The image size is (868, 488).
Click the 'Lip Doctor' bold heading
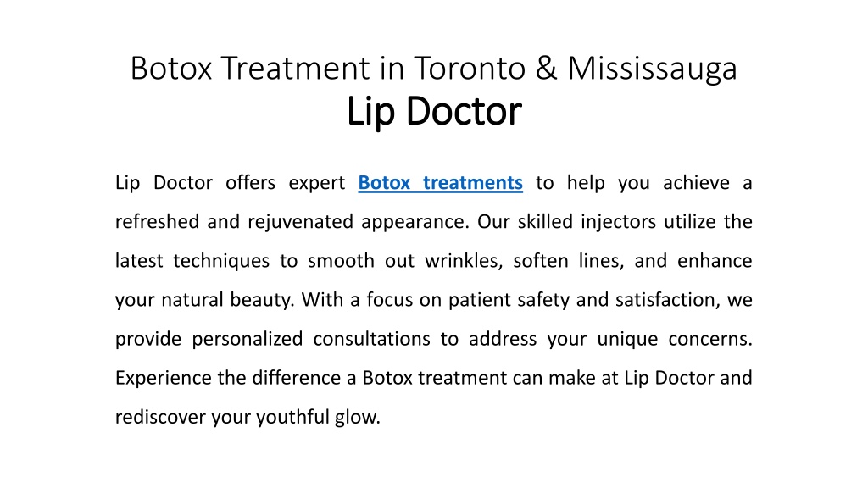(434, 112)
